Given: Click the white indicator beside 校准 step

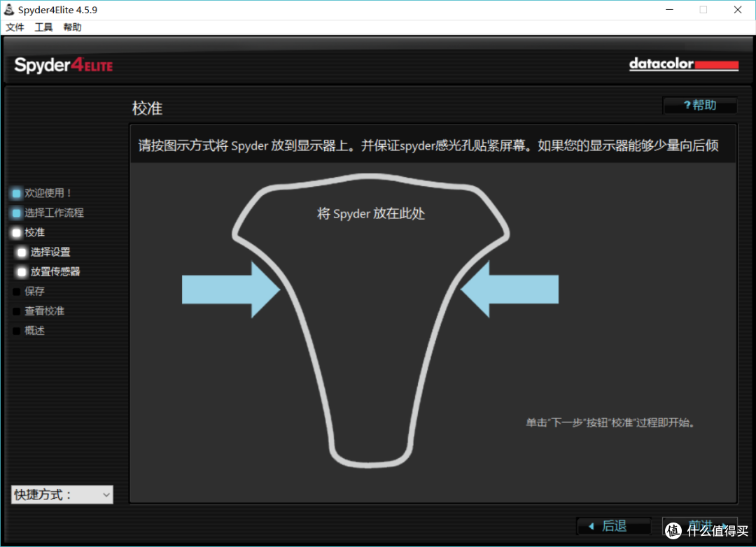Looking at the screenshot, I should (x=16, y=233).
